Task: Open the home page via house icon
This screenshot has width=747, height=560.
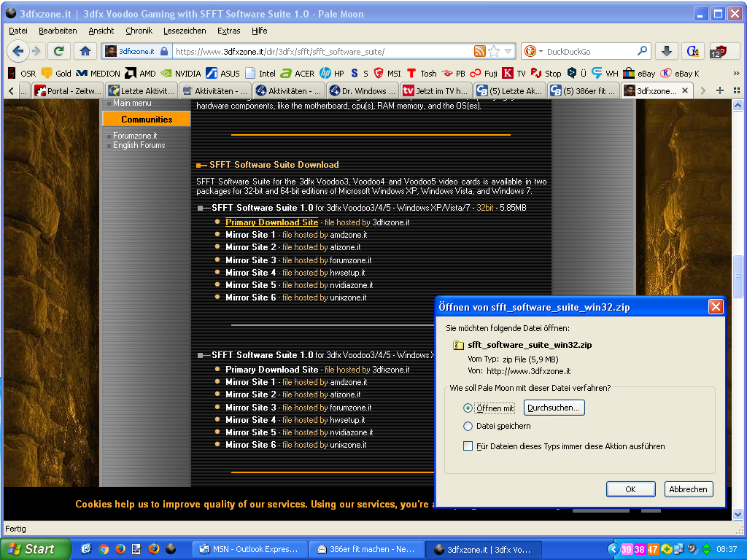Action: click(85, 51)
